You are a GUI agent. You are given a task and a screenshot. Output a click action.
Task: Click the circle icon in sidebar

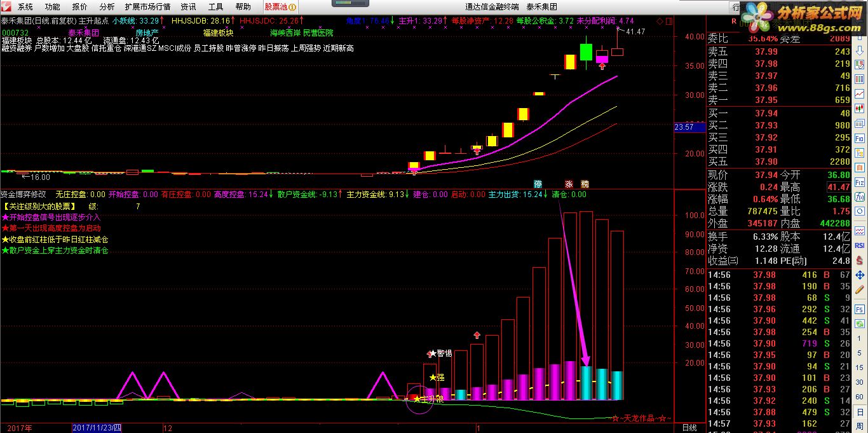coord(860,210)
